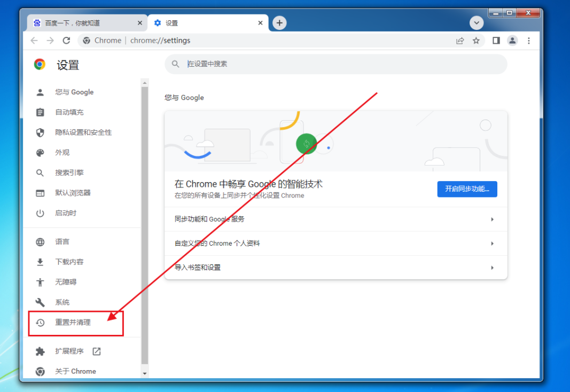570x392 pixels.
Task: Open 自定义您的 Chrome 个人资料 row
Action: pos(336,244)
